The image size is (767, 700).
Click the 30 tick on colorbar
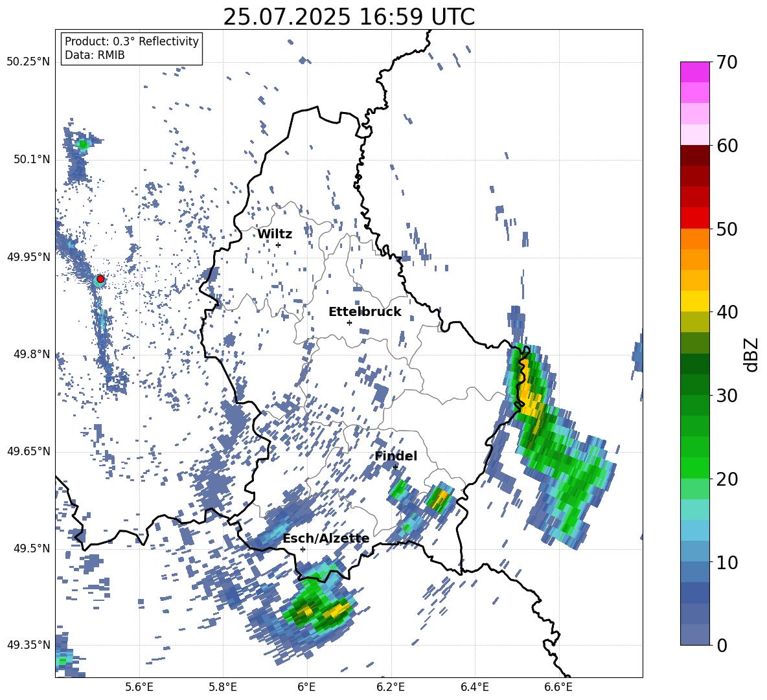click(726, 395)
